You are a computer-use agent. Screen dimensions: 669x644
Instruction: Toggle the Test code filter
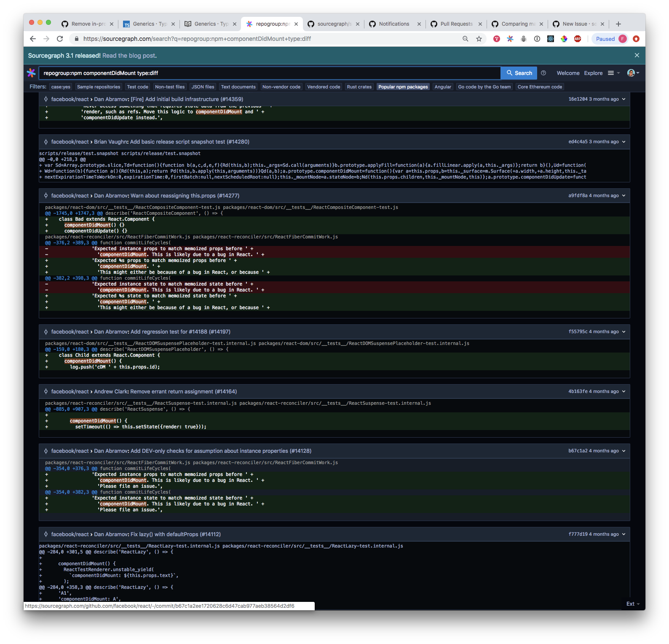138,87
